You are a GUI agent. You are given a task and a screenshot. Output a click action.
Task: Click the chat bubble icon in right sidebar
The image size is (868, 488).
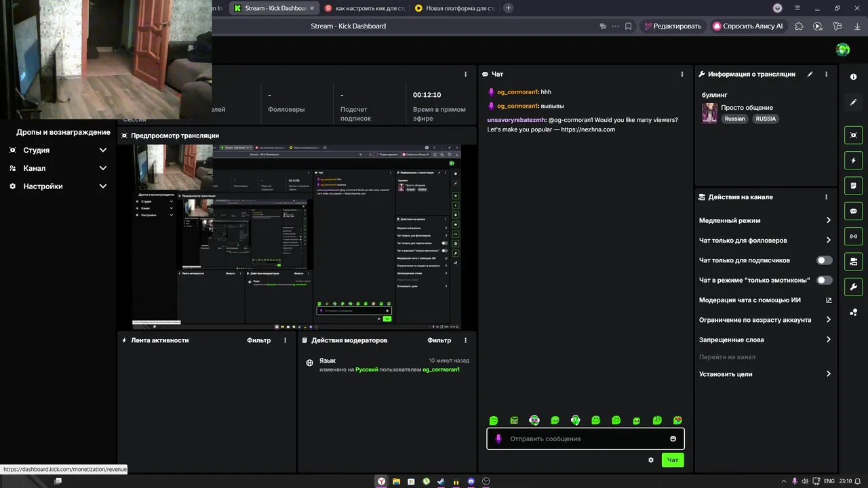point(853,211)
